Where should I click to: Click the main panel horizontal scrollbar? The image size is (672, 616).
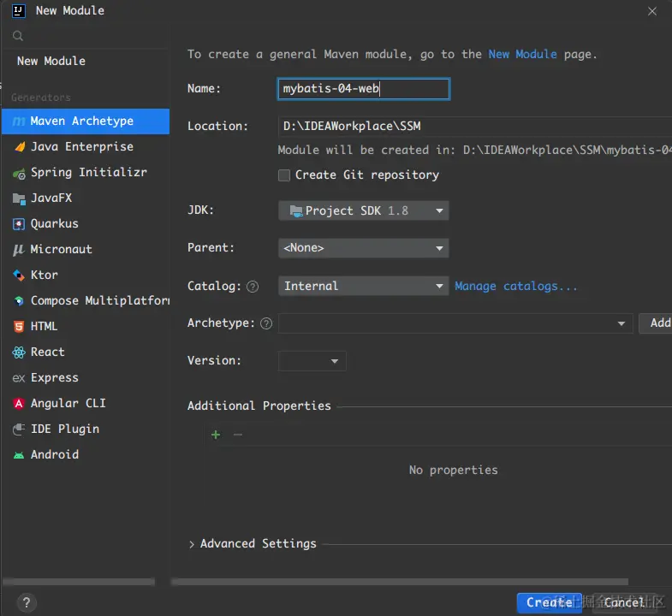pyautogui.click(x=400, y=582)
